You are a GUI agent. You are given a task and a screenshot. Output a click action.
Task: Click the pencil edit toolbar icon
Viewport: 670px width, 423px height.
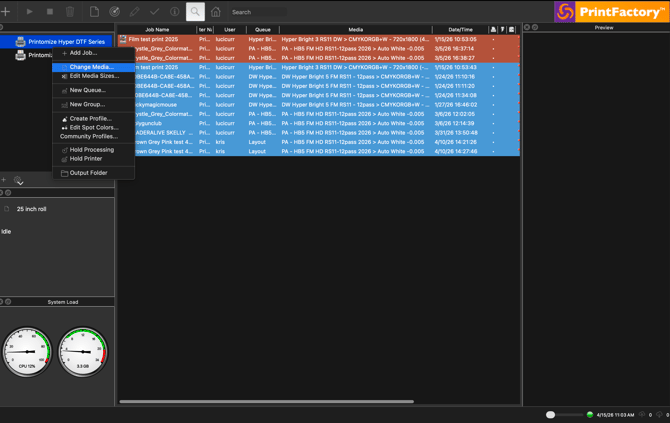135,12
